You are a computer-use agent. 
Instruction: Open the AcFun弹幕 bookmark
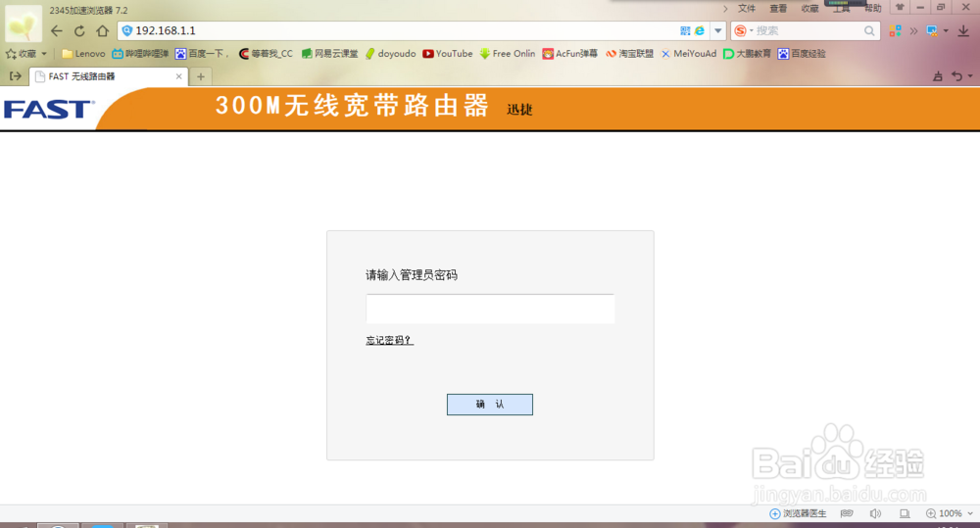point(570,54)
